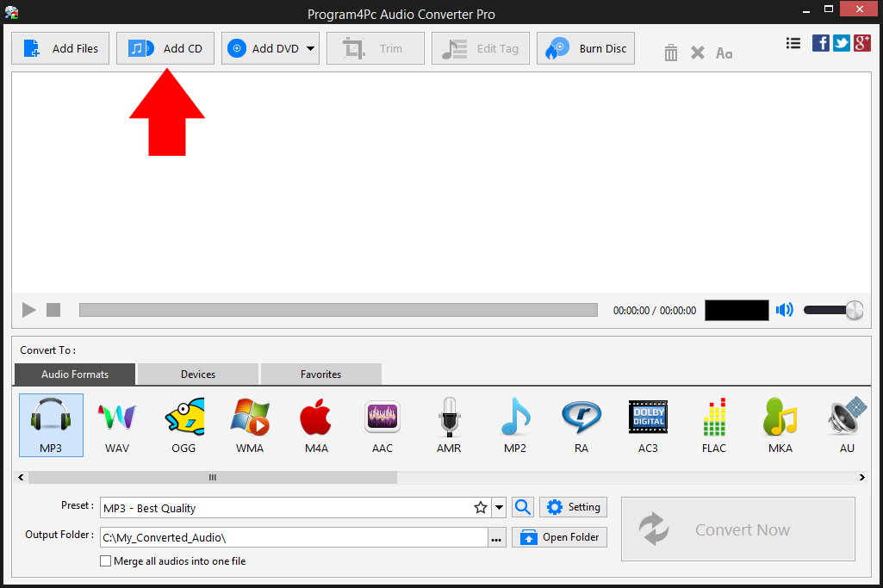Mute audio with the speaker icon
The image size is (883, 588).
click(784, 309)
